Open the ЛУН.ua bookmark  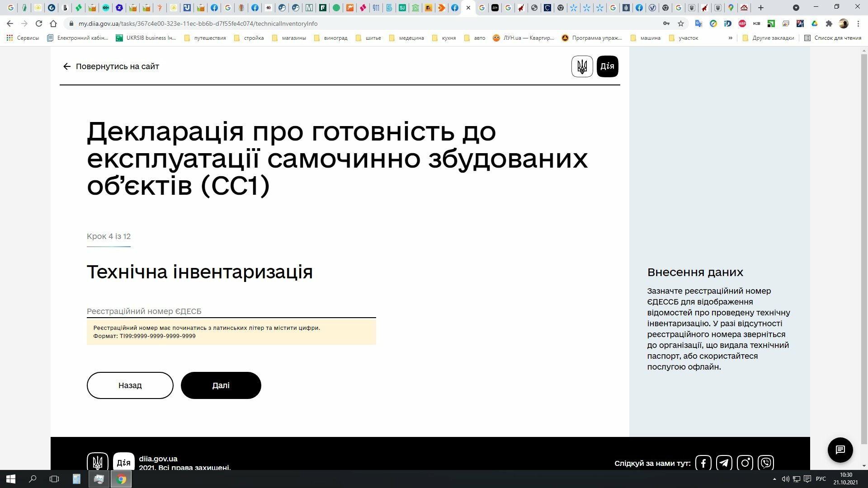[524, 38]
